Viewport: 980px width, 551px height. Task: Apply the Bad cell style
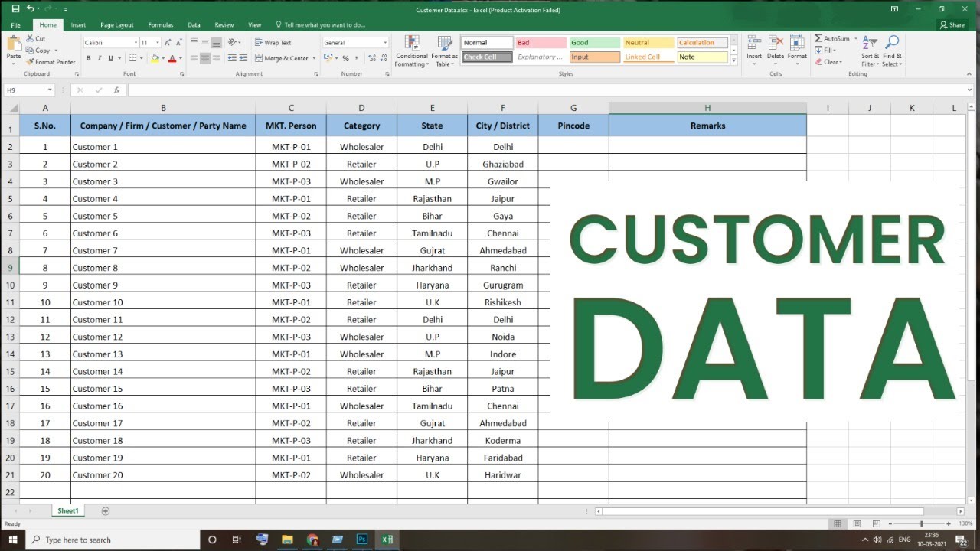(x=541, y=43)
